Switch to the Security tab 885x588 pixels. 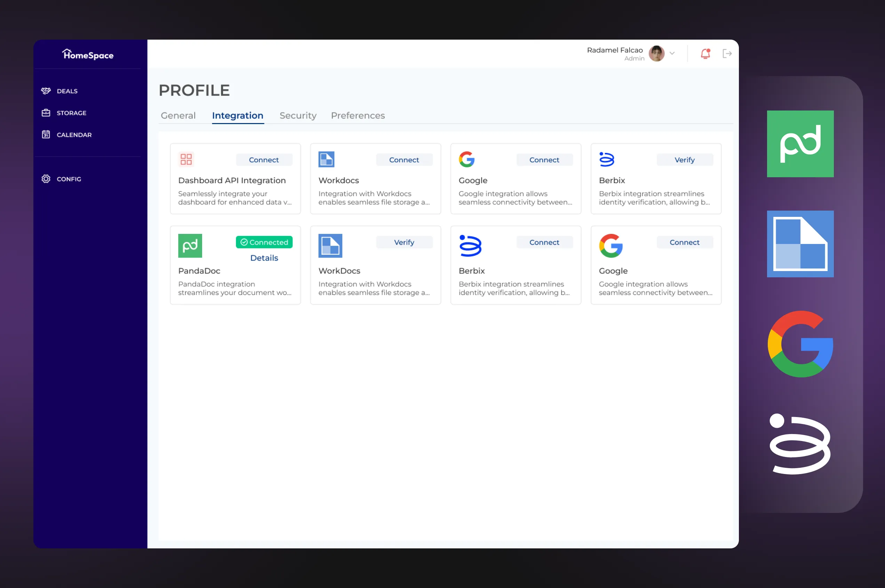click(298, 115)
